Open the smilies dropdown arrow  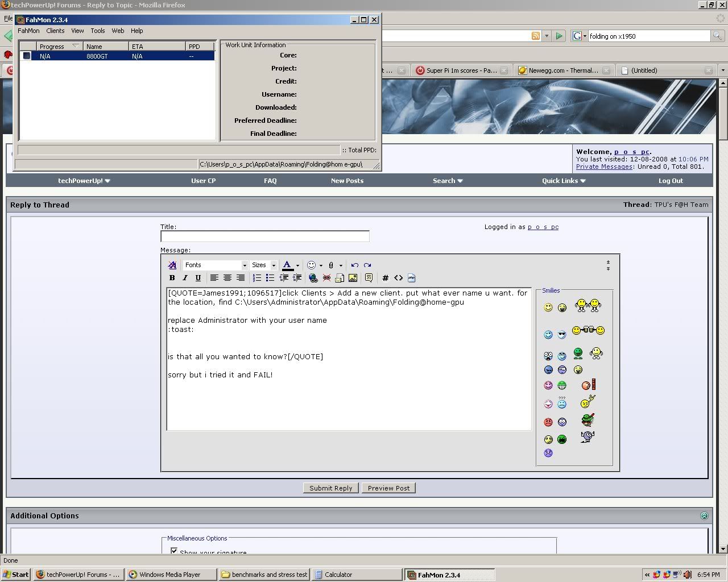pos(321,265)
